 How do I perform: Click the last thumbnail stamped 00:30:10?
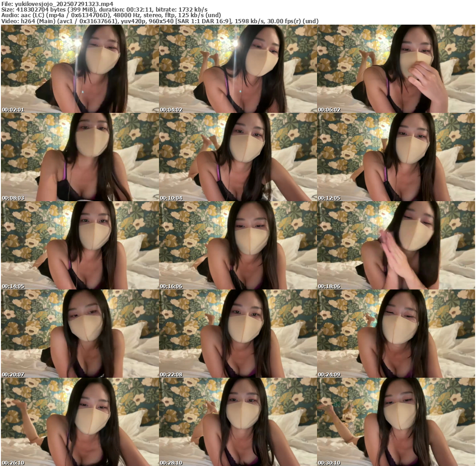(x=396, y=422)
